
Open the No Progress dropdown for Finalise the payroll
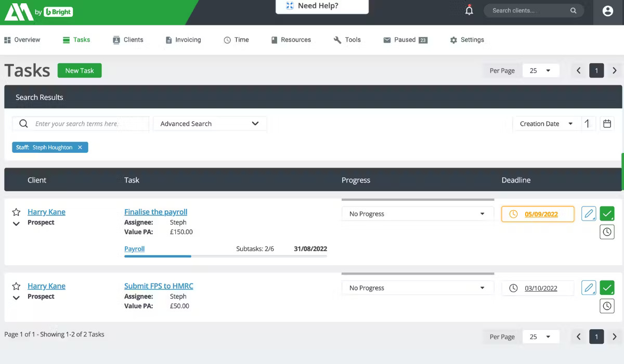tap(417, 213)
